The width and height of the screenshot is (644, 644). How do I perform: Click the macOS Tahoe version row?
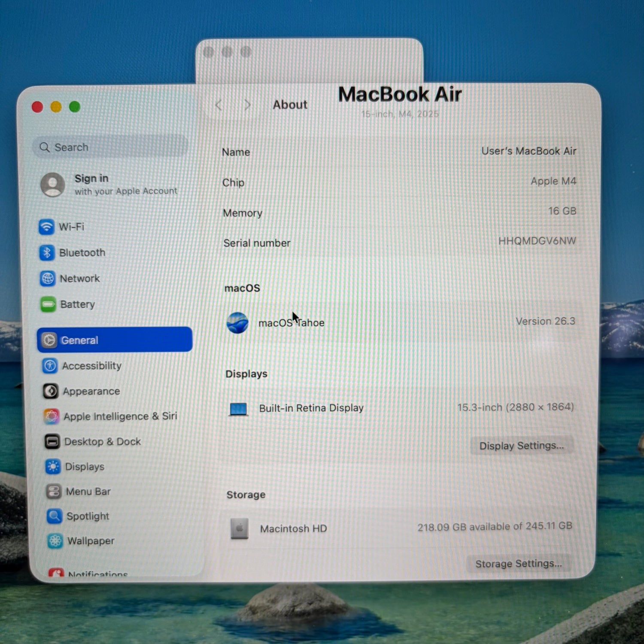coord(401,322)
